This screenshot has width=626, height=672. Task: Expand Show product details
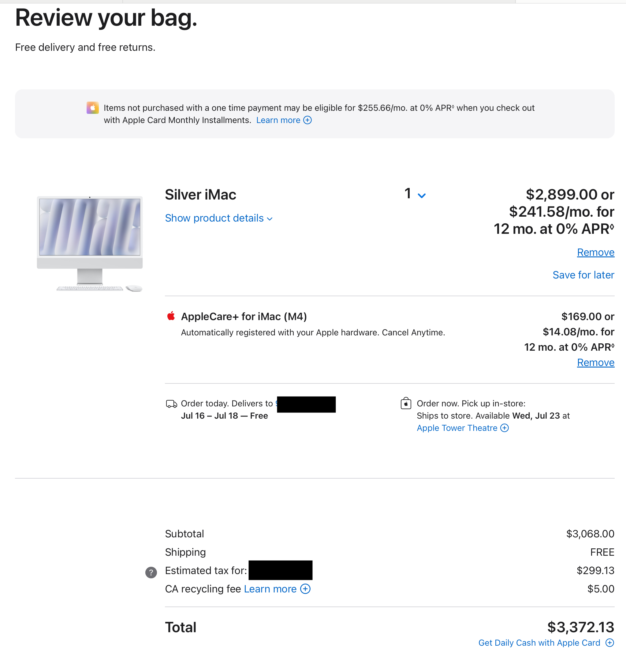(x=218, y=218)
